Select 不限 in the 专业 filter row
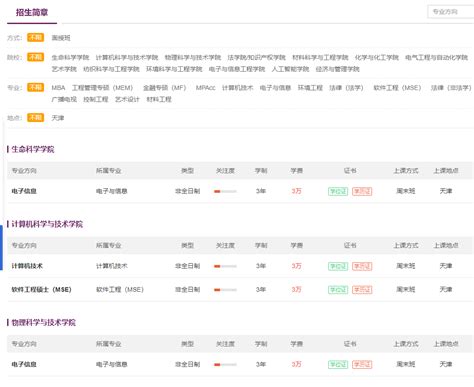This screenshot has height=387, width=474. pos(35,87)
